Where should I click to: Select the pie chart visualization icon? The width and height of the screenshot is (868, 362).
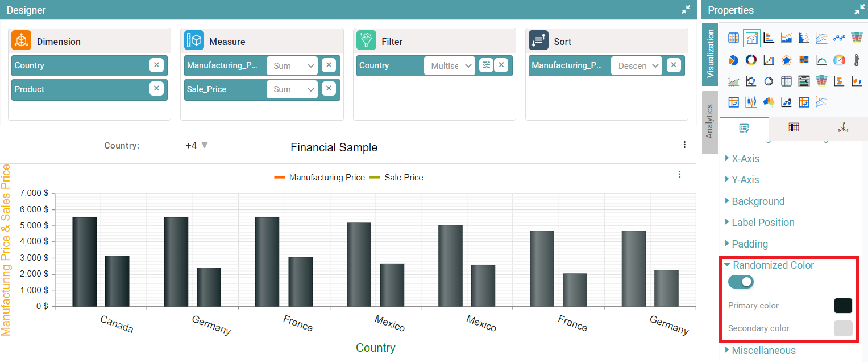pyautogui.click(x=734, y=60)
